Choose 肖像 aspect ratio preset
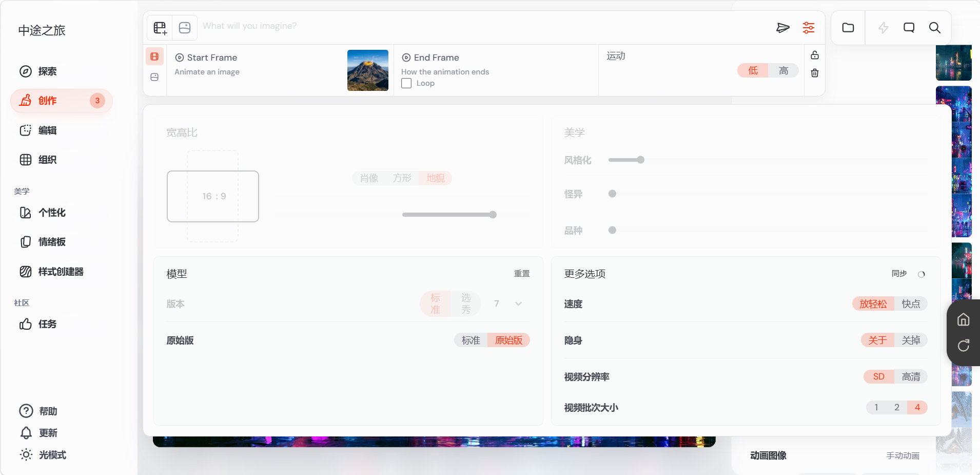Image resolution: width=980 pixels, height=475 pixels. (x=369, y=178)
